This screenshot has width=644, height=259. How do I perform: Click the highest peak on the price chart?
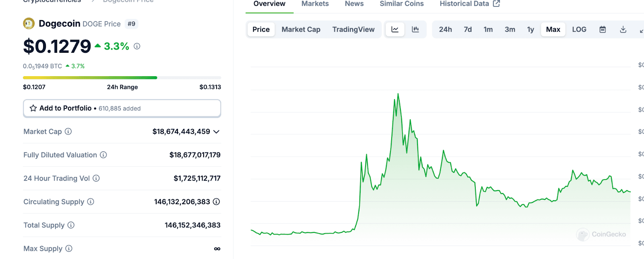[398, 94]
